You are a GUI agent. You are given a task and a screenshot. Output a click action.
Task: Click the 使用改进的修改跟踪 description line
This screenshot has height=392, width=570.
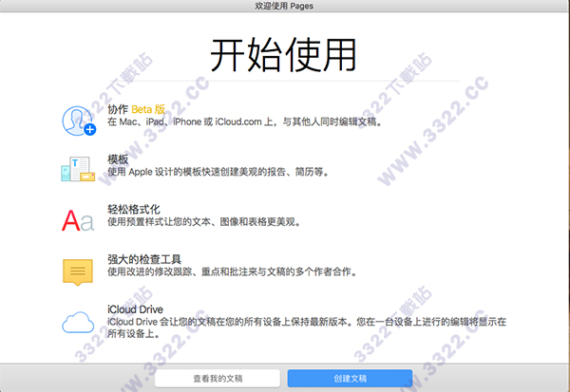tap(233, 271)
